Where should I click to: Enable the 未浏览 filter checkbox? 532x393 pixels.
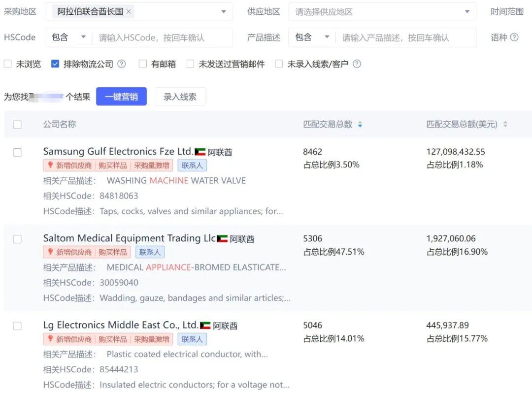(x=8, y=64)
